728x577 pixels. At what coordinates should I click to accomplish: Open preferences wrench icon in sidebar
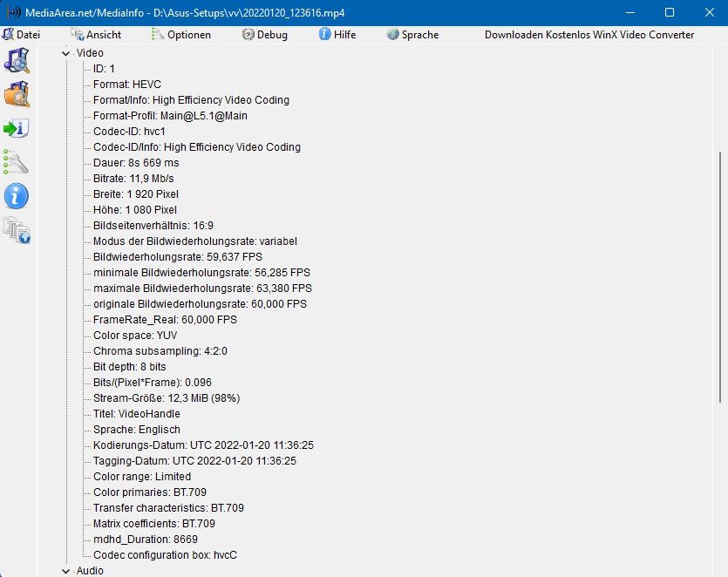coord(16,161)
